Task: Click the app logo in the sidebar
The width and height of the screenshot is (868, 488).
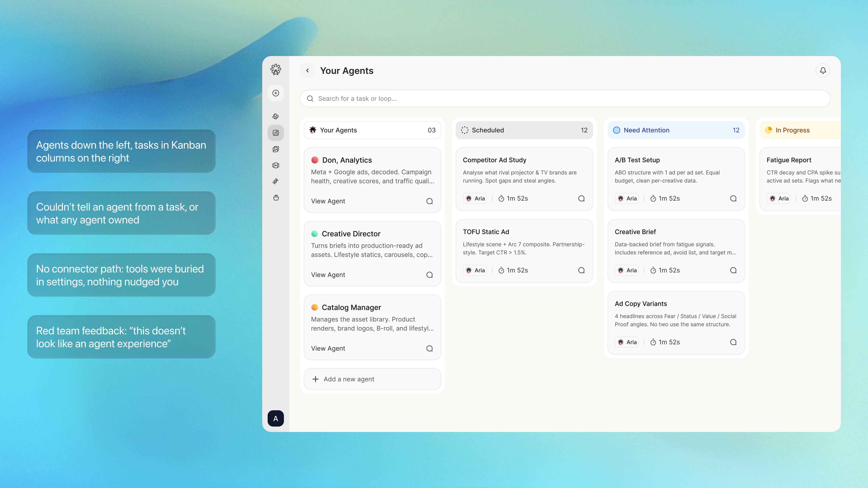Action: (x=276, y=70)
